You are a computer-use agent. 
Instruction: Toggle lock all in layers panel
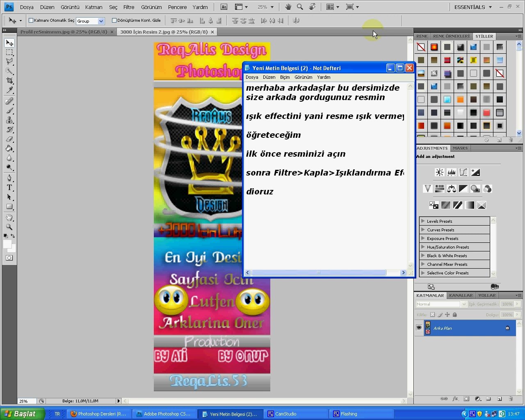click(x=454, y=315)
